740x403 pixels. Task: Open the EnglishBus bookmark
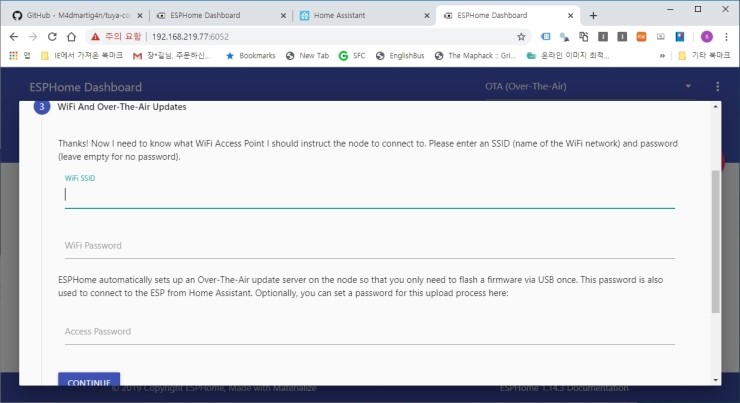click(x=400, y=56)
